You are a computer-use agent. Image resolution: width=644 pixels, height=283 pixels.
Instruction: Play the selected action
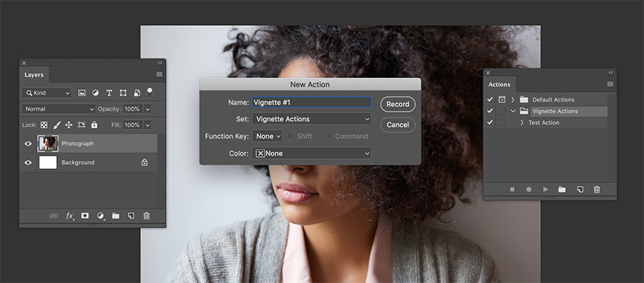click(x=546, y=189)
